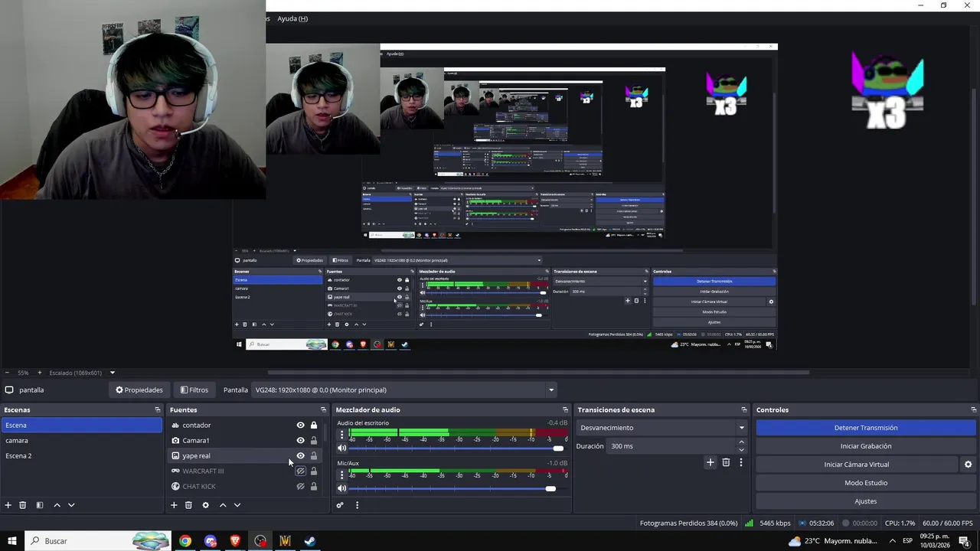
Task: Open the Ayuda menu
Action: (292, 18)
